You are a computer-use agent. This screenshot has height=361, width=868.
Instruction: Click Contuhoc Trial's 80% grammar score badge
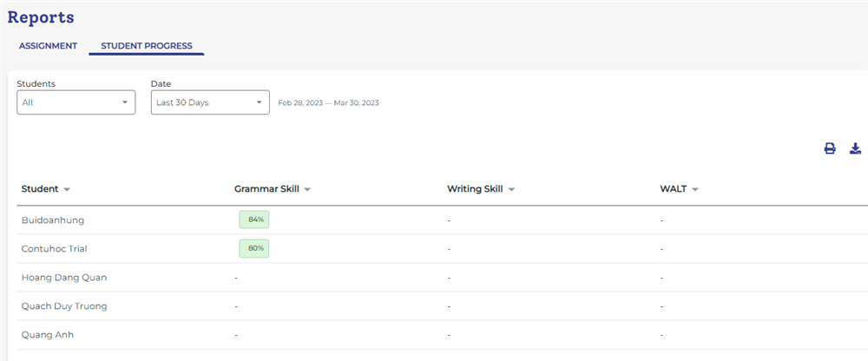pyautogui.click(x=255, y=249)
